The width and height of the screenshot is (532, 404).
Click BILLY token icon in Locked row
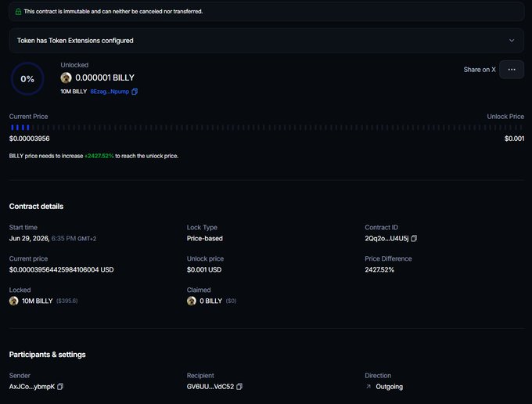click(x=14, y=301)
